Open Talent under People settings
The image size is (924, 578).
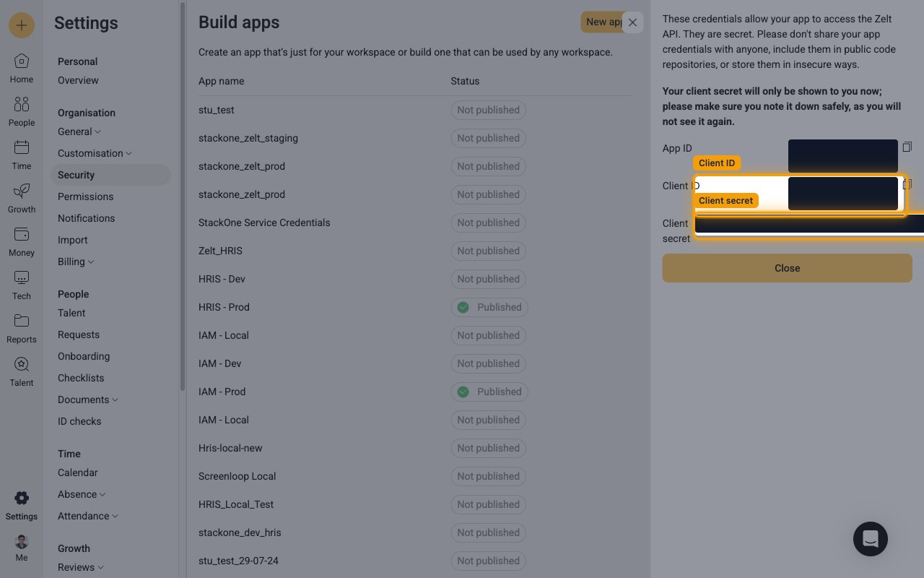(x=71, y=313)
